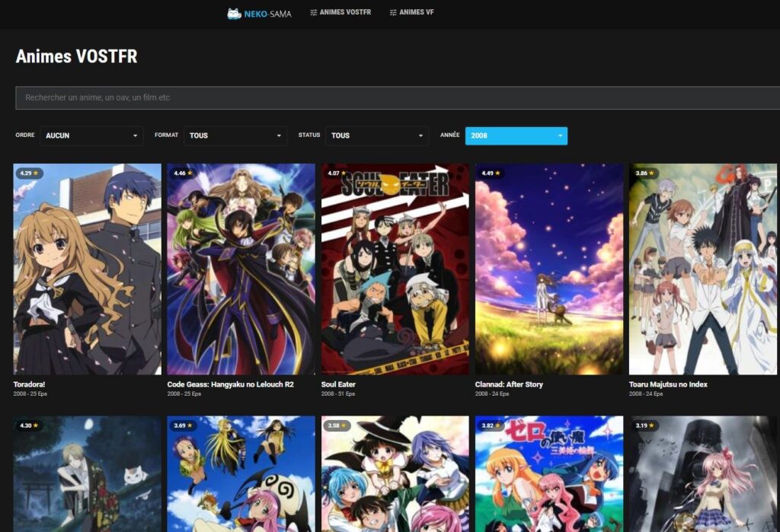Open the Soul Eater poster

[395, 269]
